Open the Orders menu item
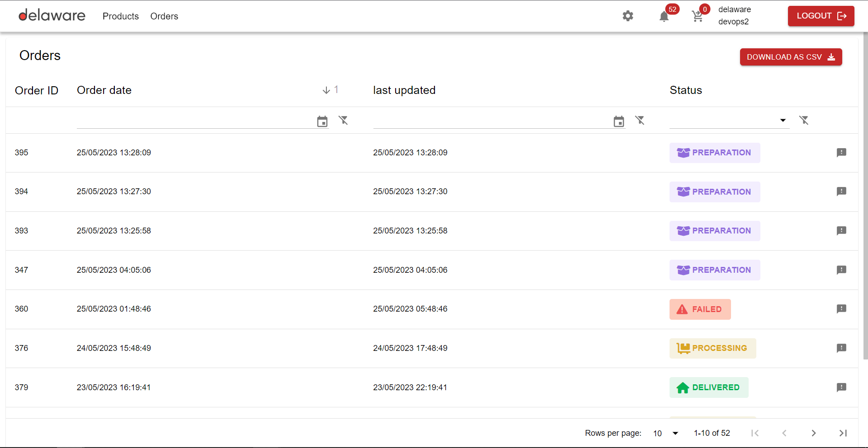 click(164, 16)
